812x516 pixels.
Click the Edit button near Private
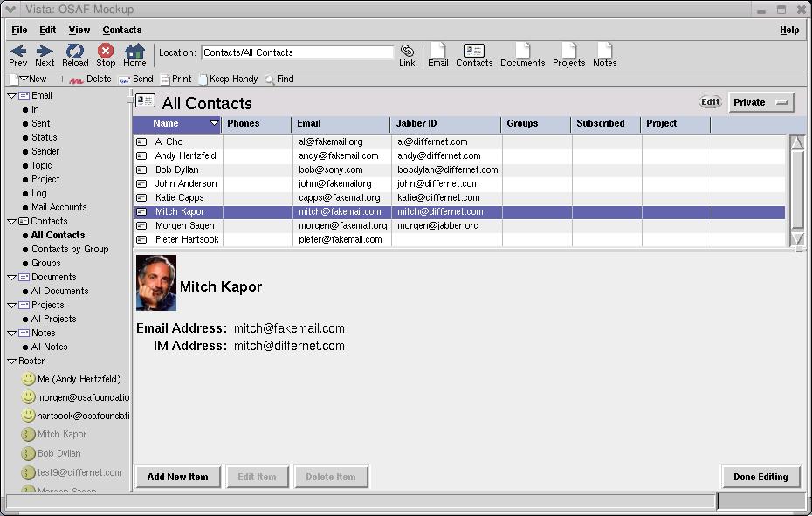click(x=710, y=101)
